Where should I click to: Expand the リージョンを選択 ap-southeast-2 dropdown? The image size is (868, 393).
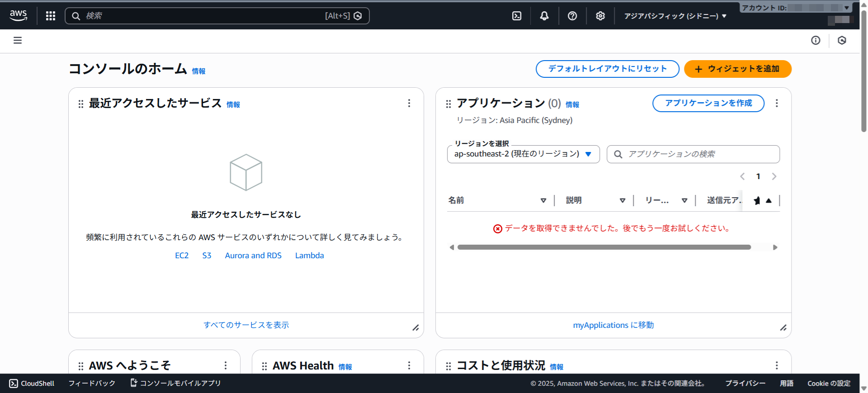pos(523,154)
